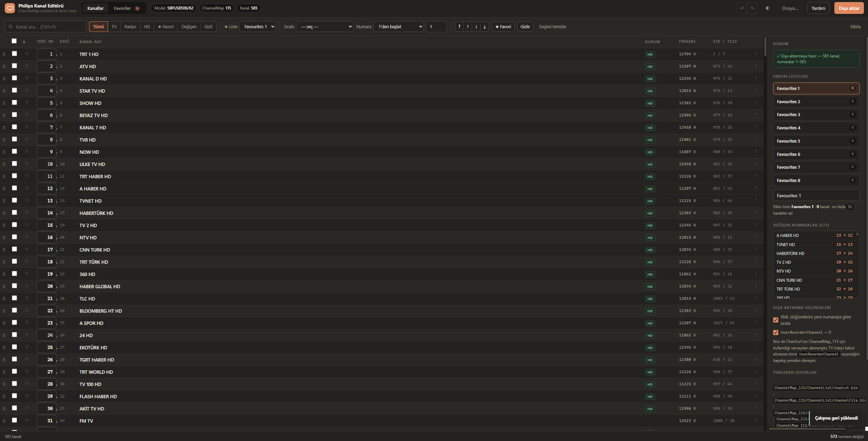Grab the drag handle of TRT 1 HD

tap(4, 54)
